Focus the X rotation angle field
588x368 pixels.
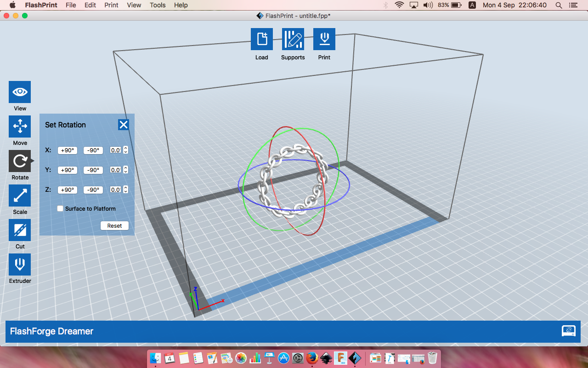[115, 150]
